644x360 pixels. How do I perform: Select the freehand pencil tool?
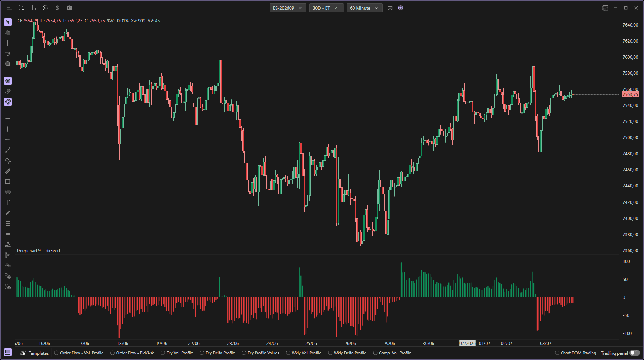[x=8, y=213]
